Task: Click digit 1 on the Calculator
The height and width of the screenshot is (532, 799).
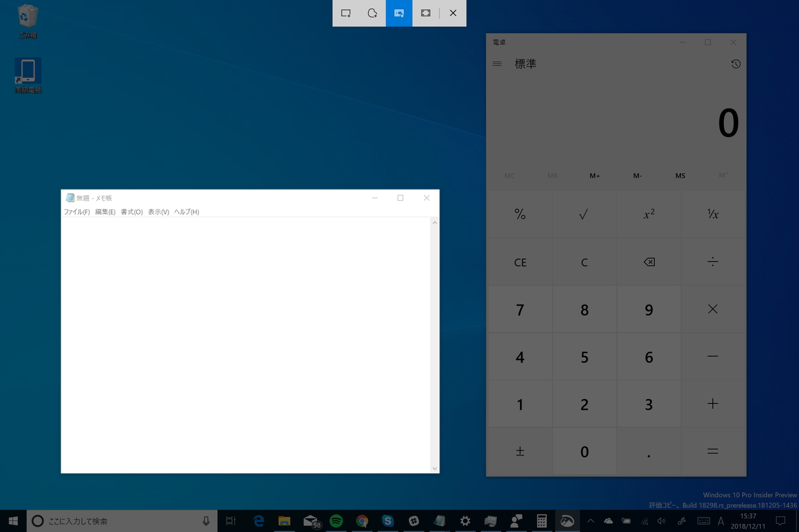Action: click(520, 404)
